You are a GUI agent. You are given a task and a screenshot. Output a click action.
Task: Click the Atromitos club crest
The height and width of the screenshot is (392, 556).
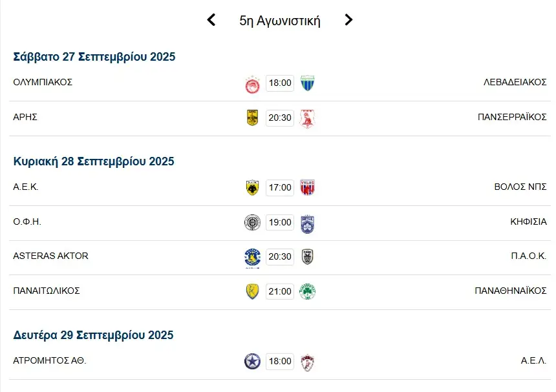click(x=252, y=362)
